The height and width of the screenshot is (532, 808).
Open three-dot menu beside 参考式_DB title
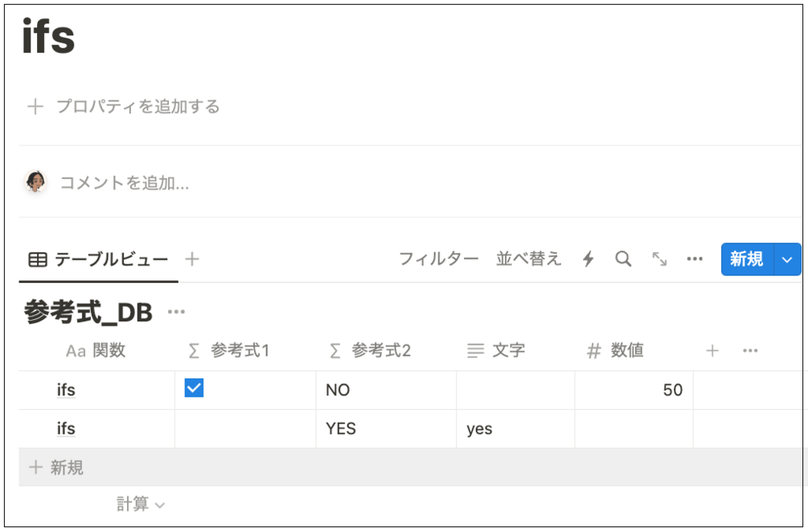click(176, 313)
